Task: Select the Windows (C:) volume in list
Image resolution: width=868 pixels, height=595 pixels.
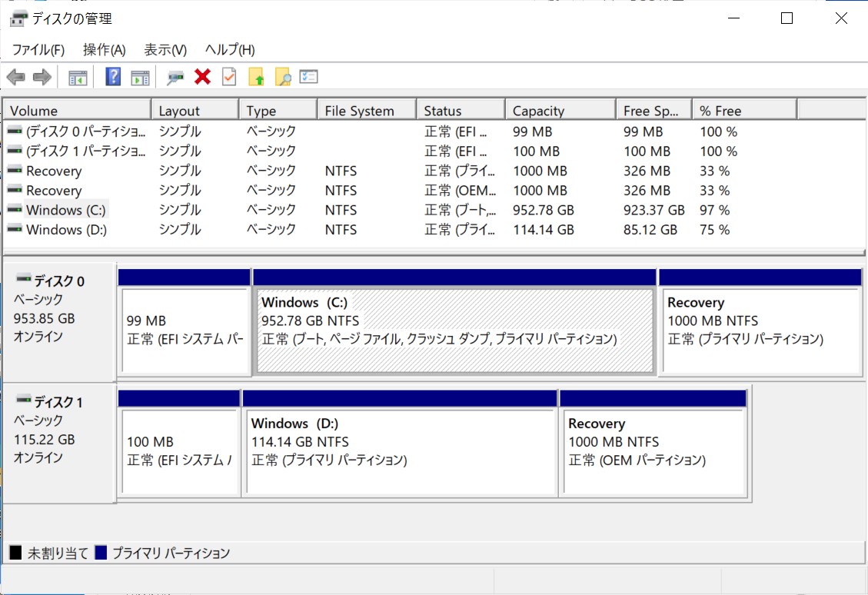Action: [66, 210]
